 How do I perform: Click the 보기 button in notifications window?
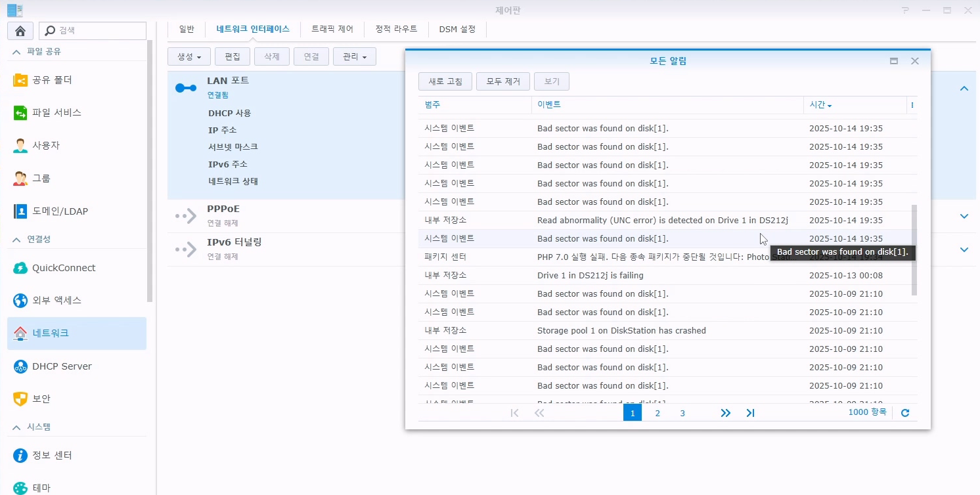pyautogui.click(x=551, y=81)
